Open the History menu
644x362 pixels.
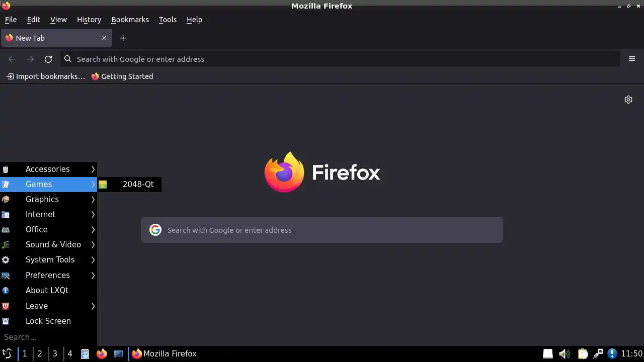(x=89, y=20)
